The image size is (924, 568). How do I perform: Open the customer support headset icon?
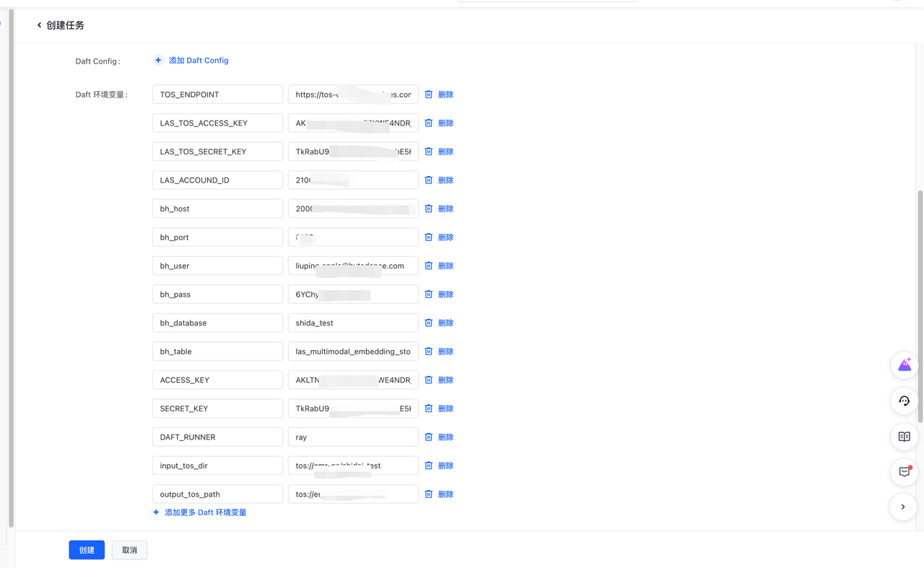point(905,401)
